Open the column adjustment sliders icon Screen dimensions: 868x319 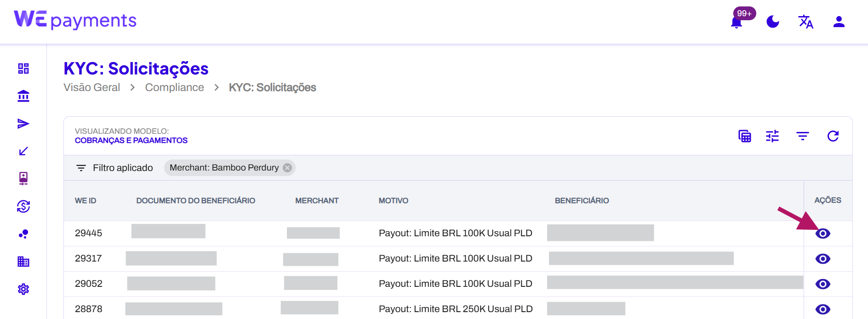(x=772, y=136)
